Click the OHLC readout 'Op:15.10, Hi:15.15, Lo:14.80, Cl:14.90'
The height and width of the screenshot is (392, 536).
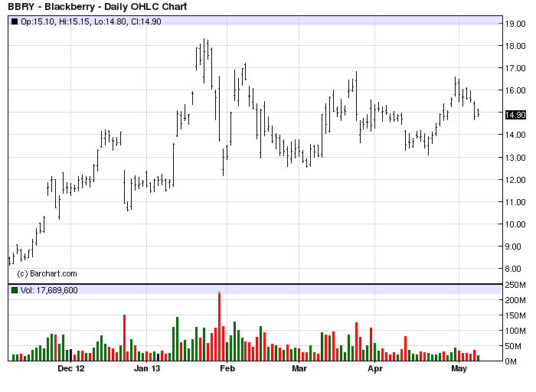91,21
